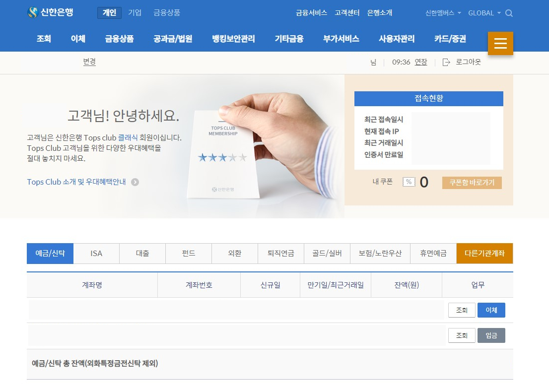The image size is (549, 392).
Task: Open the 기타금융 menu
Action: tap(289, 39)
